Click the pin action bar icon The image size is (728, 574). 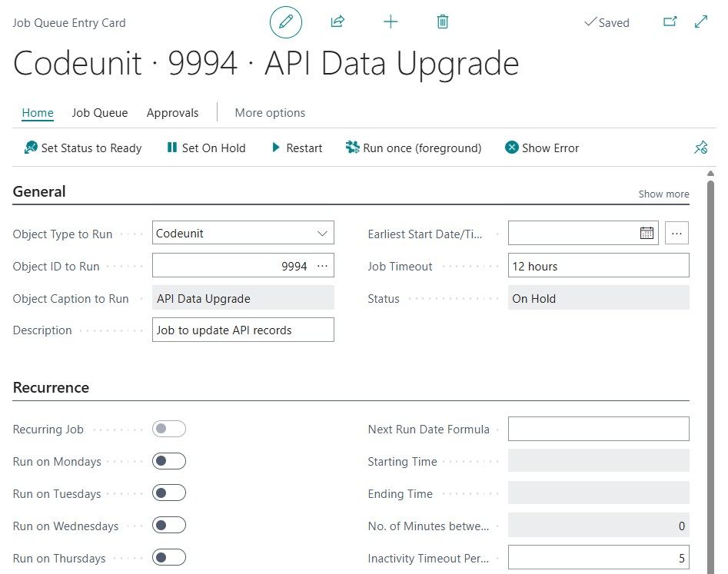700,148
